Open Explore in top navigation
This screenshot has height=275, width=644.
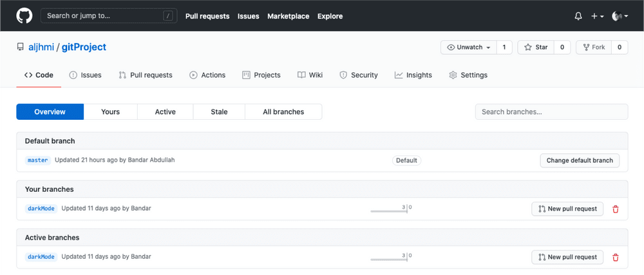[330, 16]
